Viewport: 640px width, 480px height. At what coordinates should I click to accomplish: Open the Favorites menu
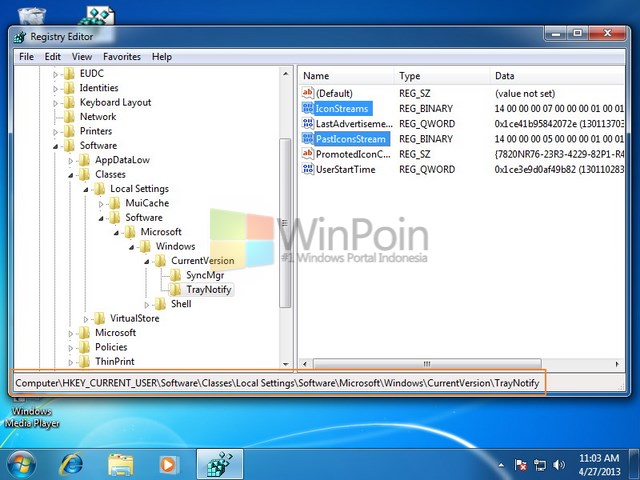(122, 57)
